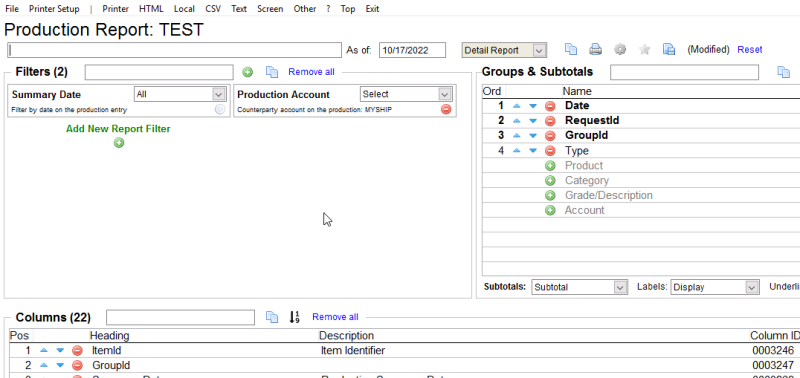Move RequestId group up
800x378 pixels.
point(516,121)
